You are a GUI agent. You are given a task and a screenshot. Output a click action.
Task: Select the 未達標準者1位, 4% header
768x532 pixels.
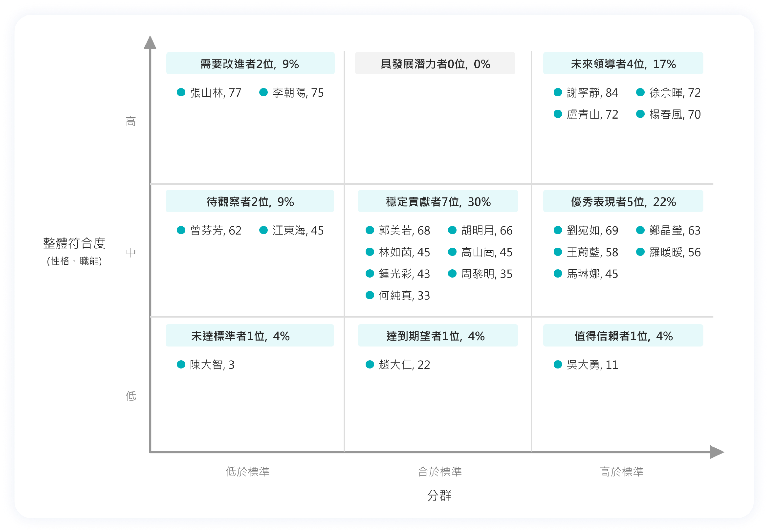[x=250, y=335]
